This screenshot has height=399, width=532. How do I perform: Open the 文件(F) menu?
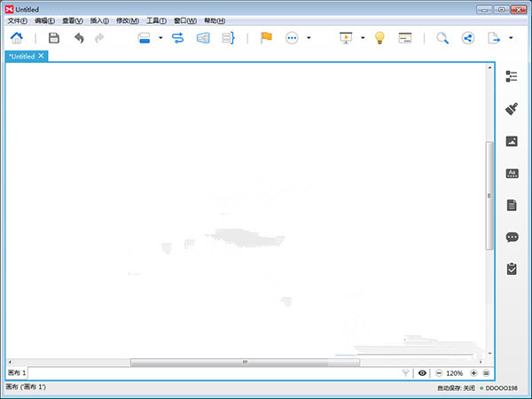coord(18,20)
